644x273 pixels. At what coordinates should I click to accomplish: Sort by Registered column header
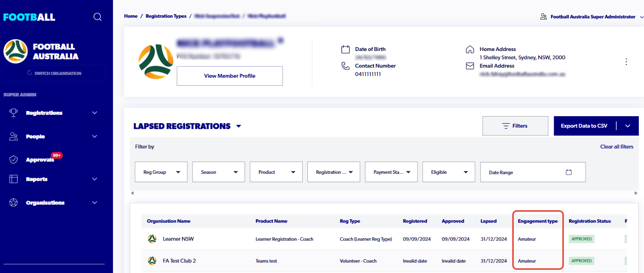[x=415, y=221]
